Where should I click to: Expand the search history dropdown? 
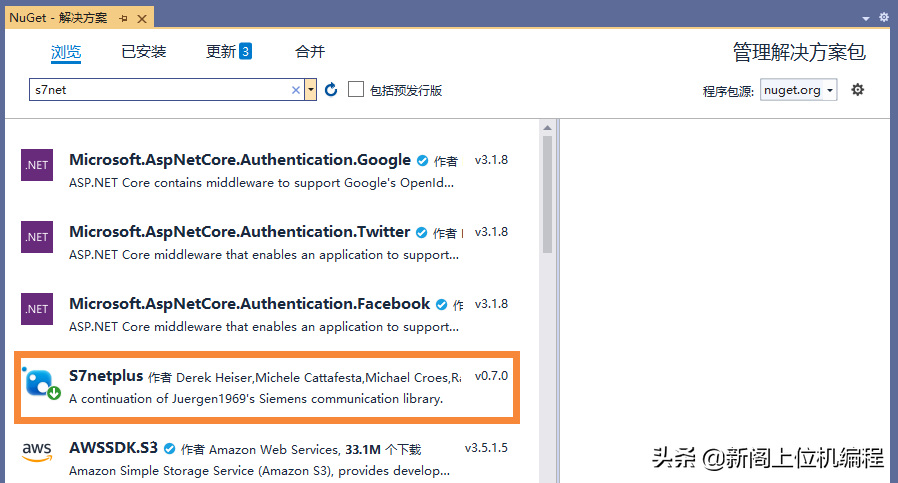pyautogui.click(x=310, y=90)
